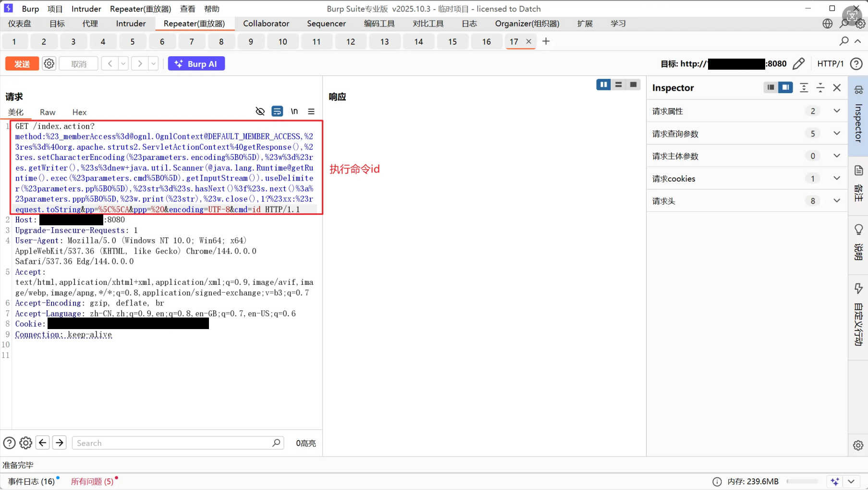Switch to side-by-side request/response layout
Screen dimensions: 868x490
click(x=603, y=85)
